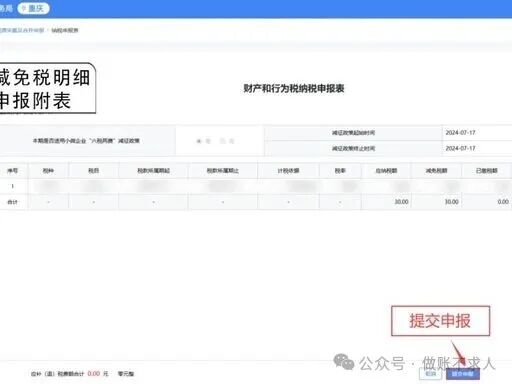The image size is (512, 384).
Task: Select the first 六税两费 radio option
Action: click(x=199, y=141)
